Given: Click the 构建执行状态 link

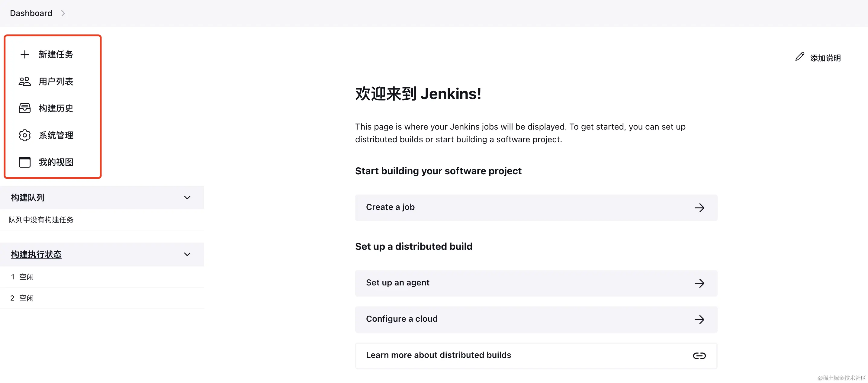Looking at the screenshot, I should [36, 254].
